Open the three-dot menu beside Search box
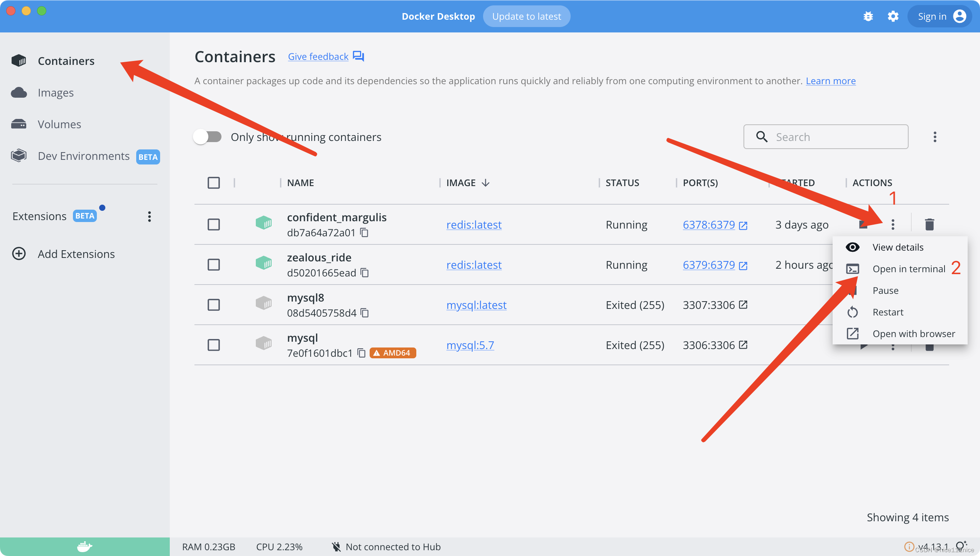Viewport: 980px width, 556px height. (x=934, y=137)
